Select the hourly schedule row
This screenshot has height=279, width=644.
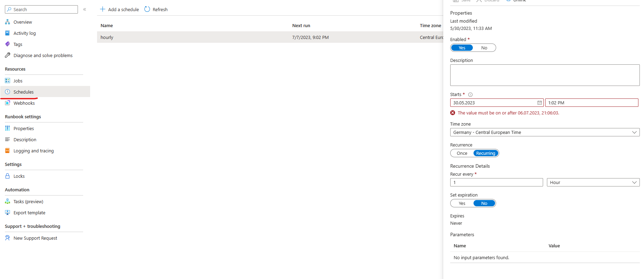[270, 37]
